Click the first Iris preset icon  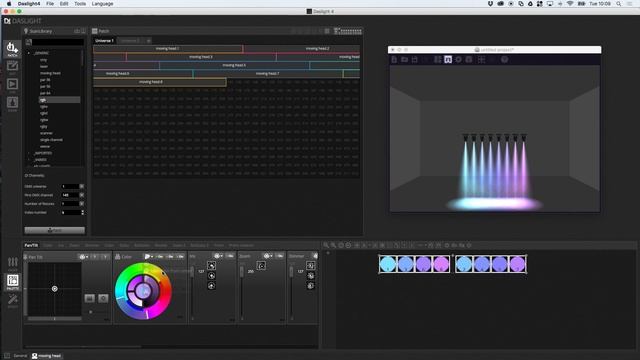click(211, 266)
